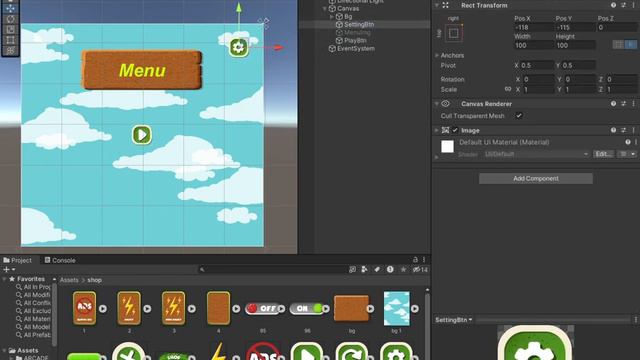Screen dimensions: 640x360
Task: Open Image component more options menu
Action: coord(633,130)
